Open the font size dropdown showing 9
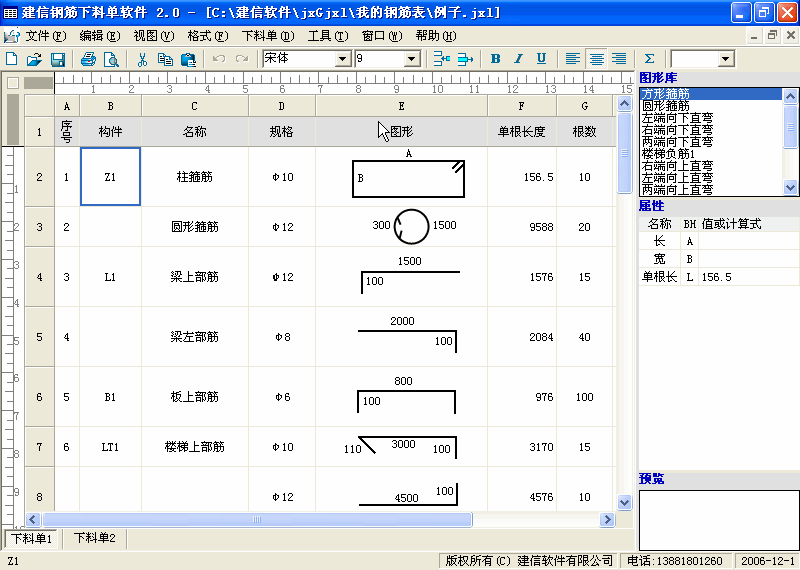The width and height of the screenshot is (800, 570). click(412, 59)
